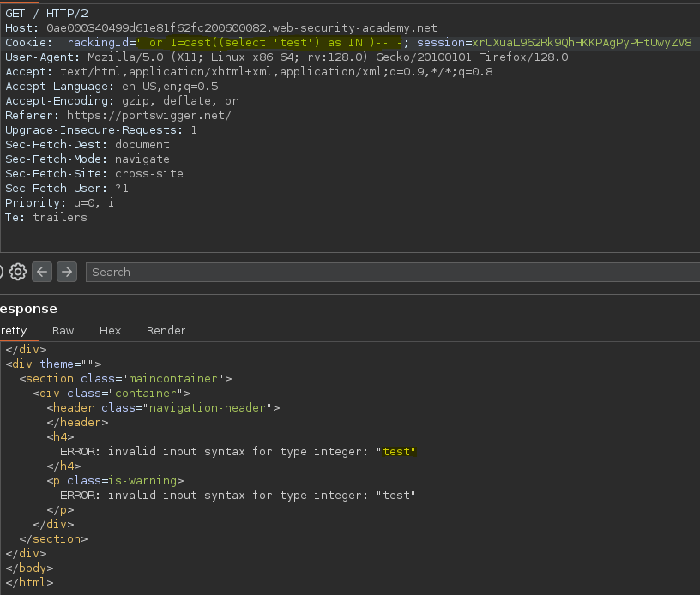The image size is (700, 595).
Task: Click the TrackingId cookie payload value
Action: pyautogui.click(x=269, y=43)
